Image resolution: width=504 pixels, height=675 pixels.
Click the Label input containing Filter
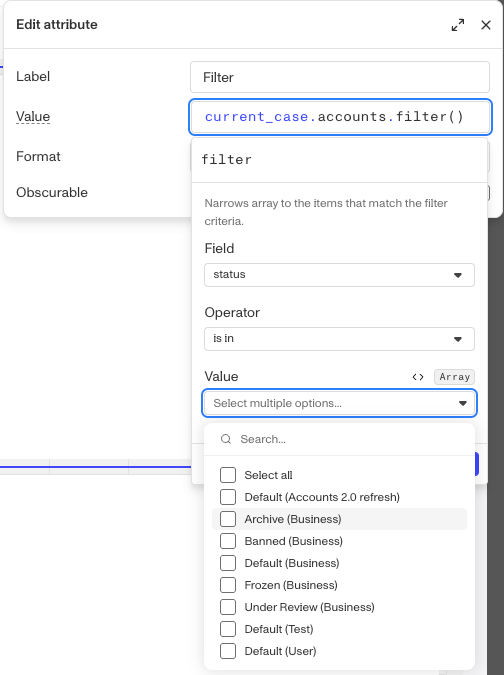point(340,77)
